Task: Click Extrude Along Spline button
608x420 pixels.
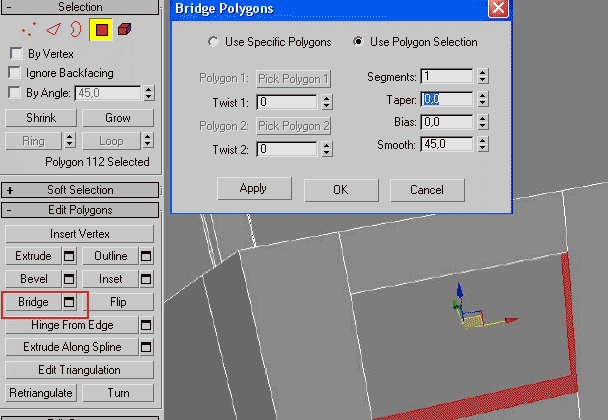Action: point(72,347)
